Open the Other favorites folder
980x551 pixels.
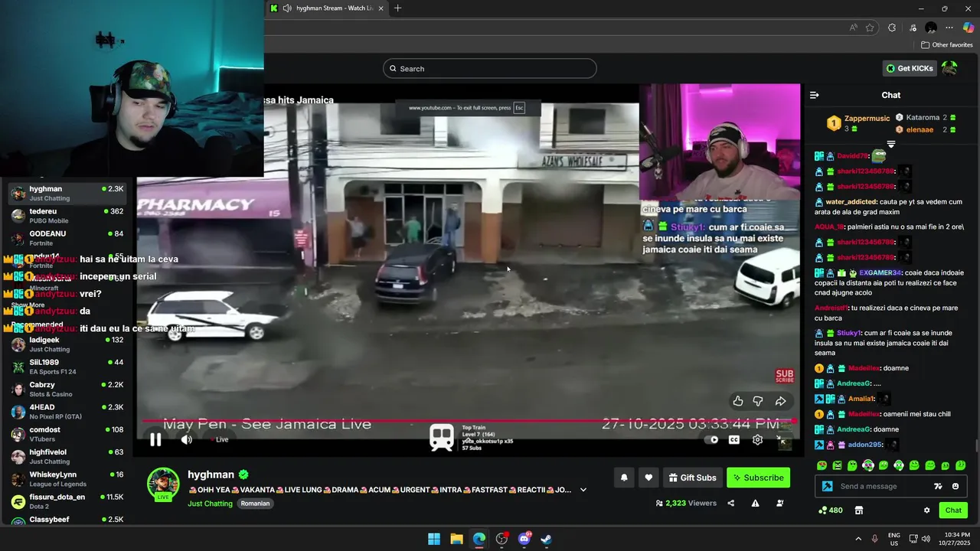click(x=946, y=45)
